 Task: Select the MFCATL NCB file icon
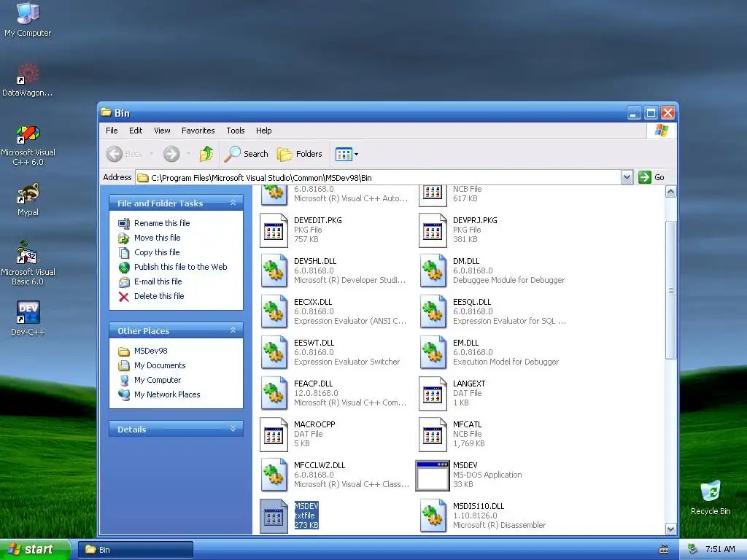pos(433,435)
